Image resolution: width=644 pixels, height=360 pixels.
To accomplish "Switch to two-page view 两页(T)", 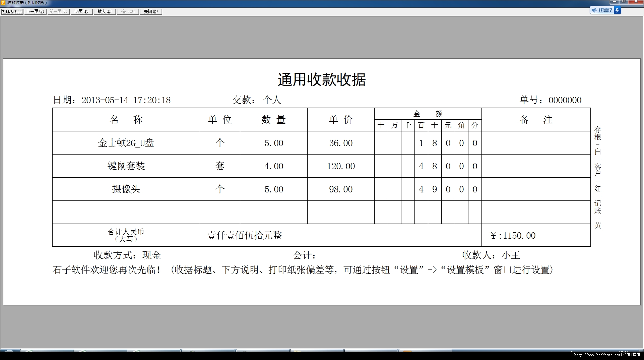I will [x=81, y=11].
